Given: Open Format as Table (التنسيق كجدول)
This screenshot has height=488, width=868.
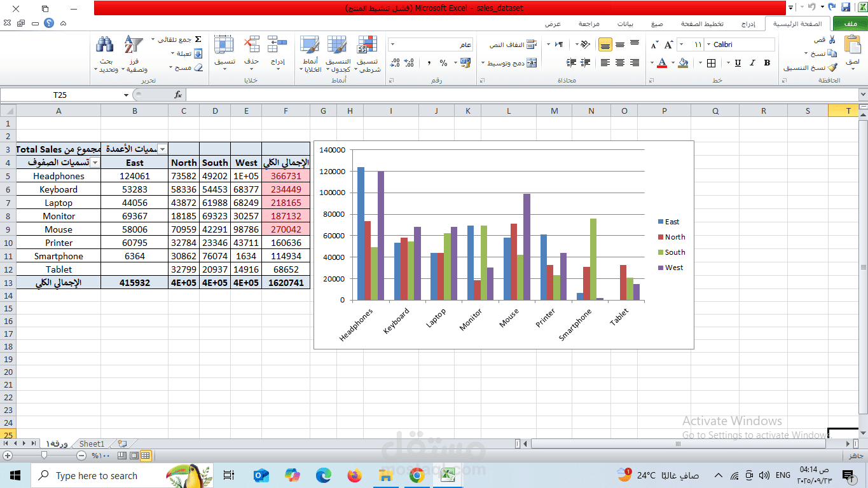Looking at the screenshot, I should click(x=338, y=54).
